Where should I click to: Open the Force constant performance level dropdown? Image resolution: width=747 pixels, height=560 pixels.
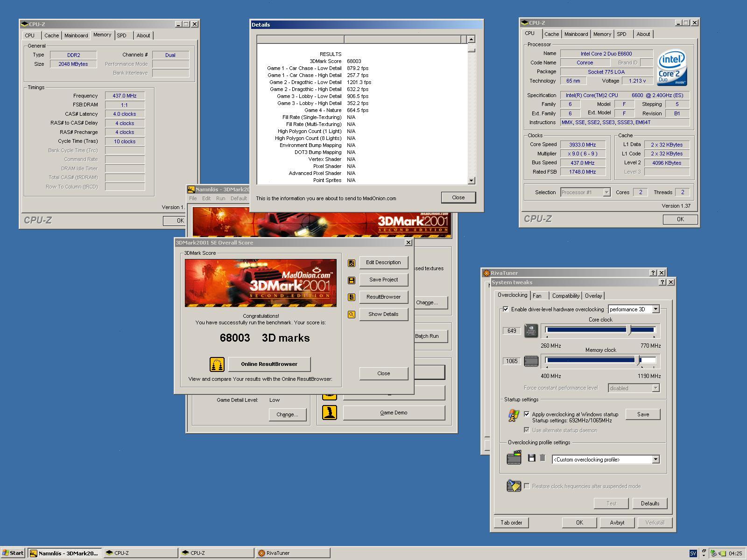[655, 388]
